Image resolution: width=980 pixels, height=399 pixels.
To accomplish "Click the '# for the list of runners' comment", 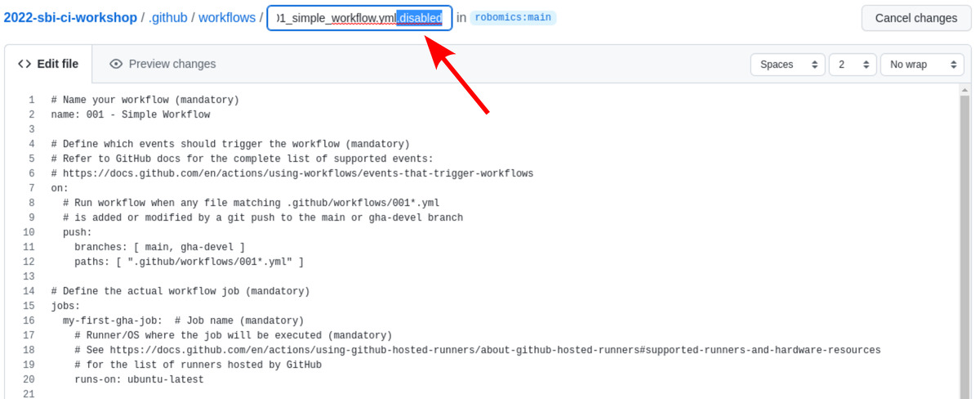I will tap(198, 365).
